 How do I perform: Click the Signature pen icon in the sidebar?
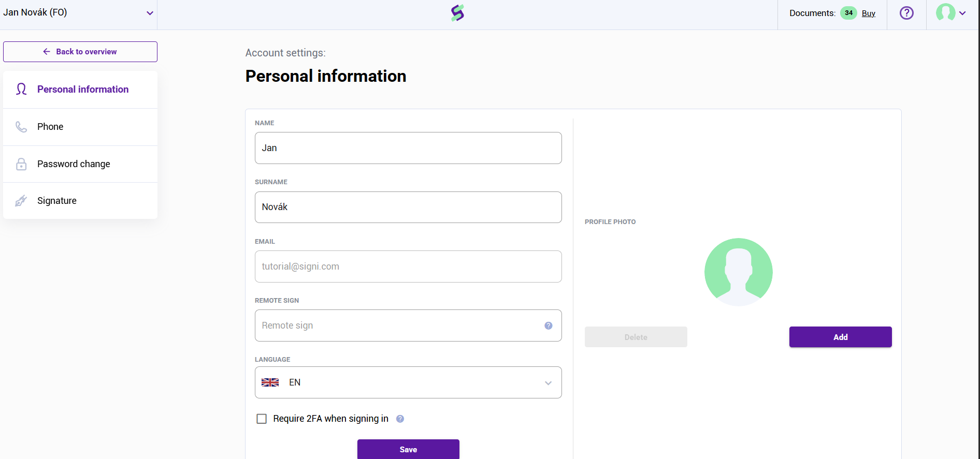pyautogui.click(x=21, y=201)
